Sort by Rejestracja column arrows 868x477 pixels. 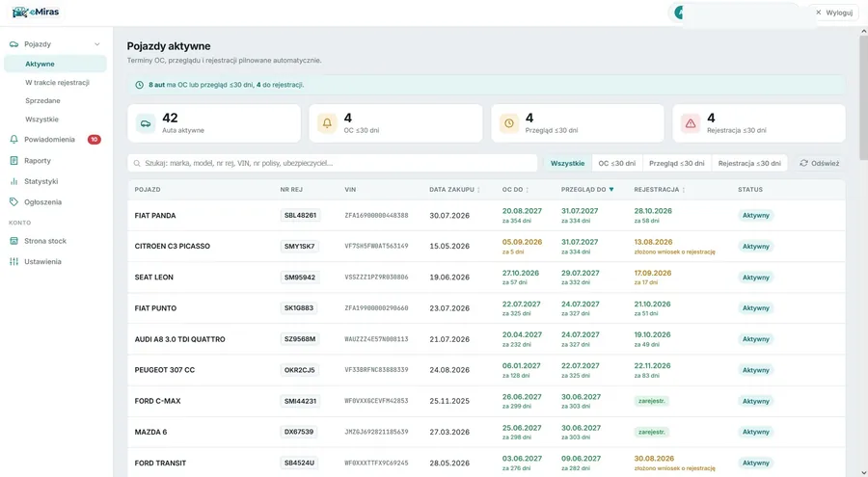point(684,190)
